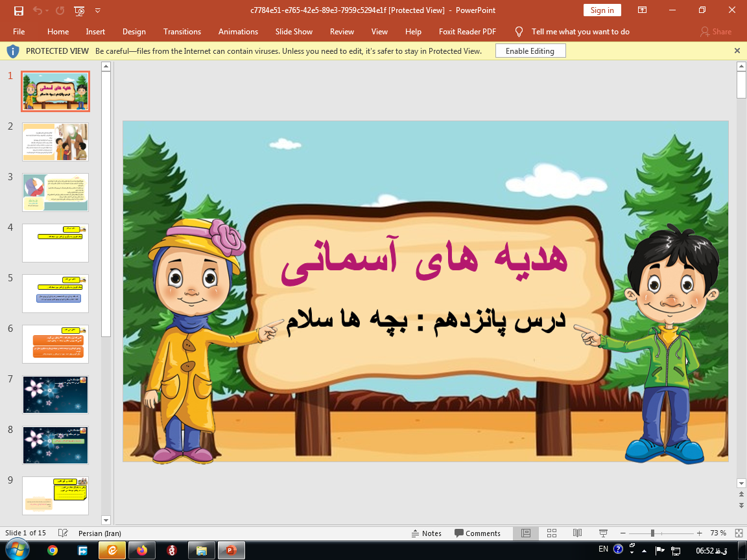
Task: Open File Explorer from the taskbar
Action: point(202,550)
